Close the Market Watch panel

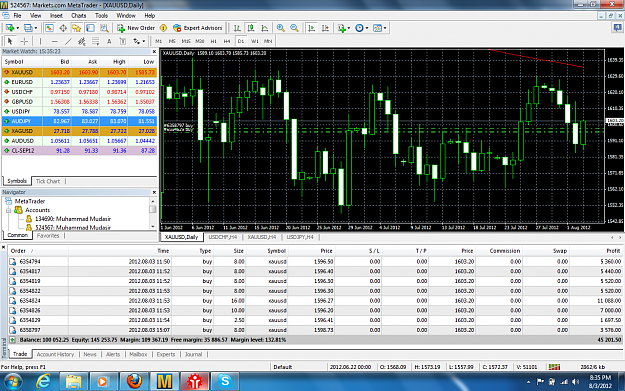[x=154, y=51]
